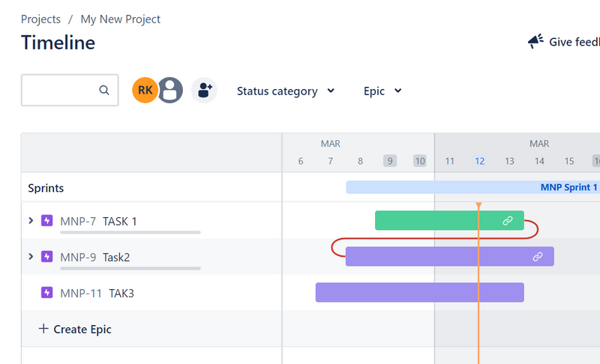
Task: Click the Create Epic button
Action: (75, 329)
